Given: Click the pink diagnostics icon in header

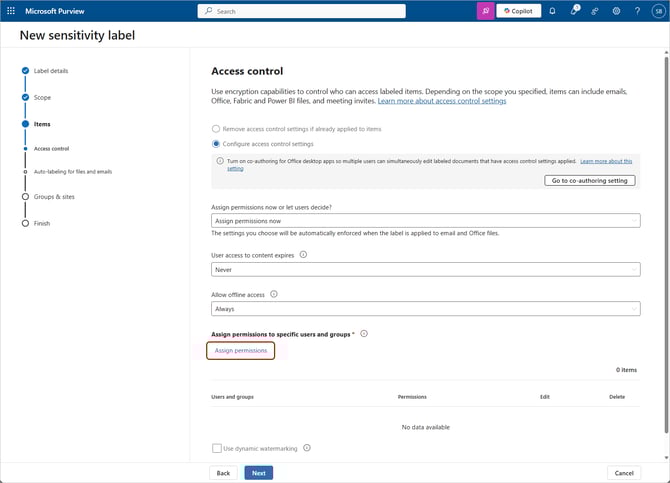Looking at the screenshot, I should (x=485, y=11).
